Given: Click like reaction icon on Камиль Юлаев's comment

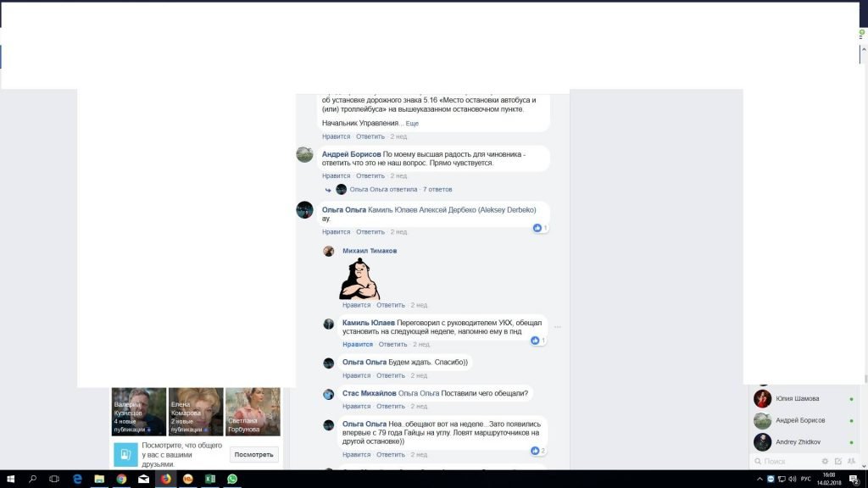Looking at the screenshot, I should click(x=535, y=341).
